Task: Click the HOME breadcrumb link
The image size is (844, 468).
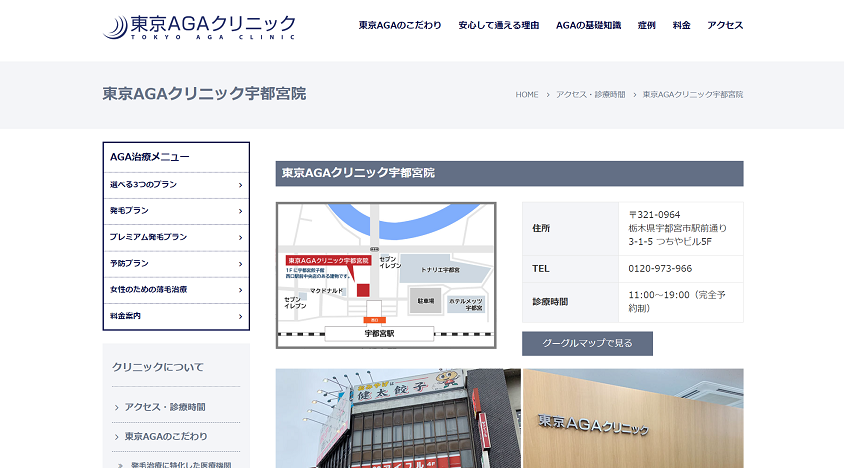Action: click(527, 94)
